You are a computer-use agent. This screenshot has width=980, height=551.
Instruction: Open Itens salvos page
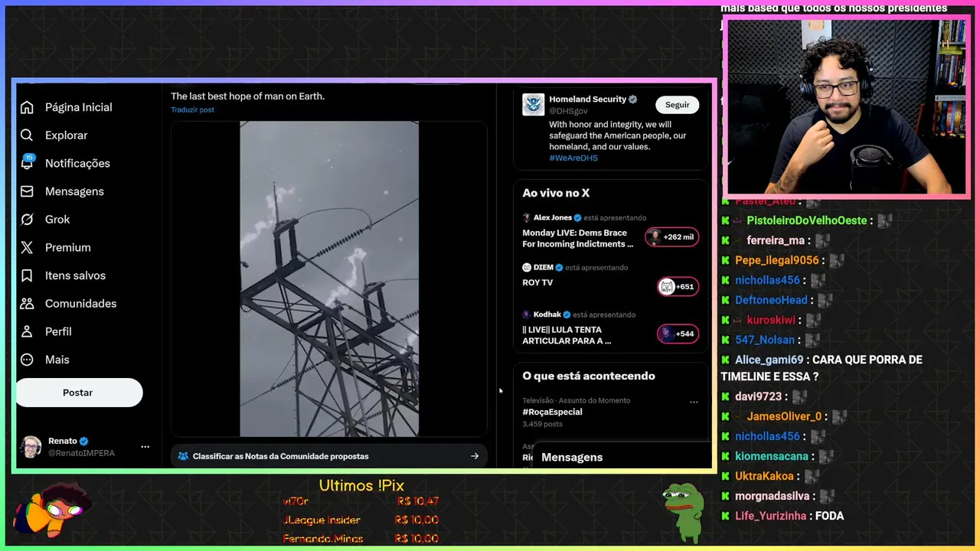pyautogui.click(x=75, y=275)
